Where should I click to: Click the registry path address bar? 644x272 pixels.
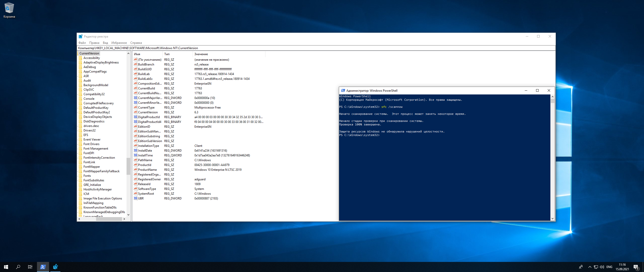(x=316, y=48)
